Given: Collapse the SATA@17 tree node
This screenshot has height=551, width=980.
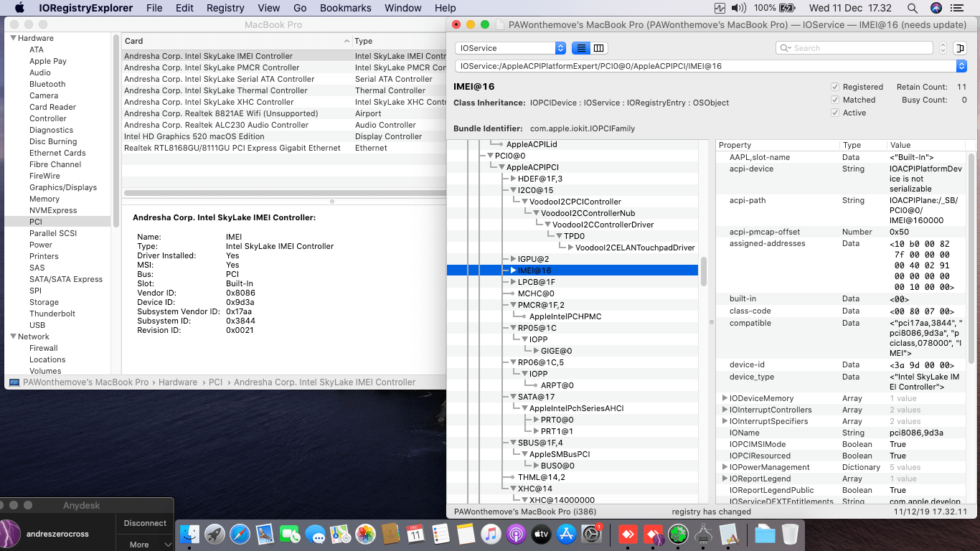Looking at the screenshot, I should click(x=513, y=397).
